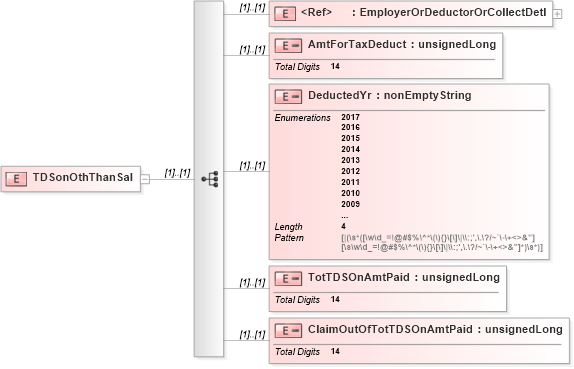Click the [1]..[1] cardinality next to TDSonOthThanSal
Viewport: 574px width, 369px height.
coord(178,173)
